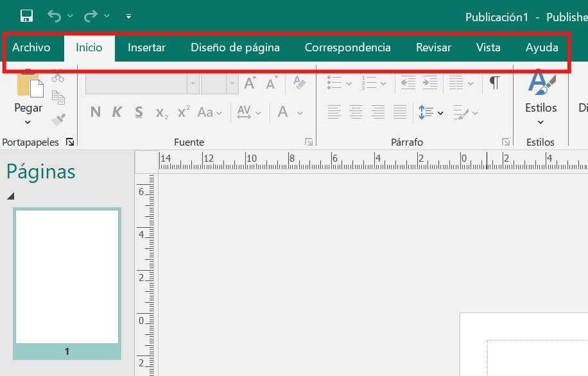
Task: Open the Ayuda tab
Action: coord(542,47)
